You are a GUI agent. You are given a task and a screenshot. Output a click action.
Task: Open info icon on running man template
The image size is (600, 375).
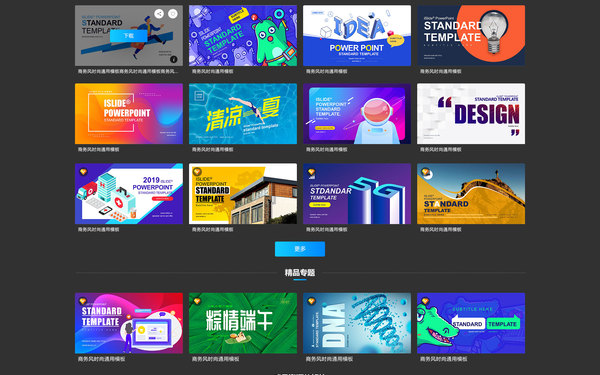(173, 59)
